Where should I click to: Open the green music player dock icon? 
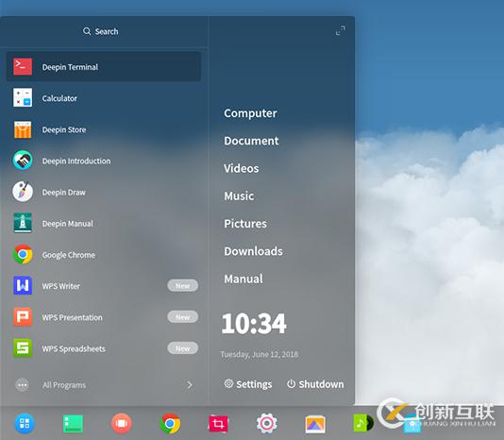coord(363,423)
